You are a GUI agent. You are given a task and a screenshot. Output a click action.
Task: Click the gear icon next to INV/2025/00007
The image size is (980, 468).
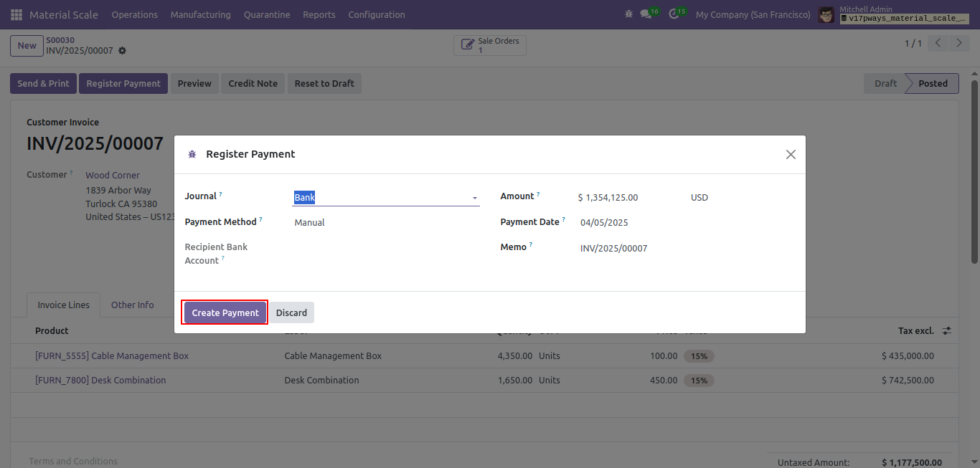tap(122, 51)
